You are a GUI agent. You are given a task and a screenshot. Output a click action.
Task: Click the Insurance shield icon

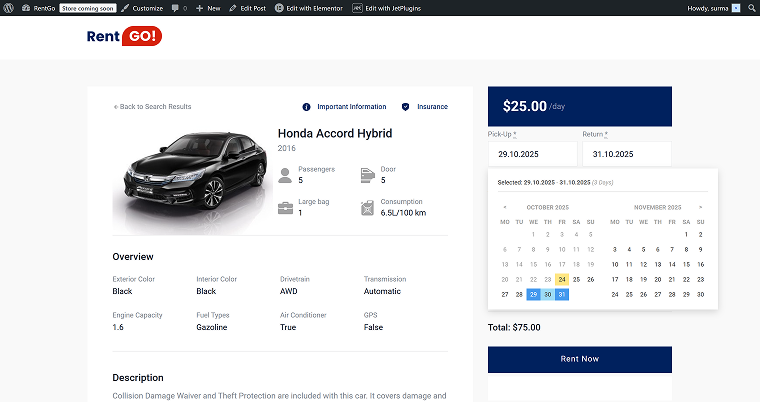coord(405,107)
